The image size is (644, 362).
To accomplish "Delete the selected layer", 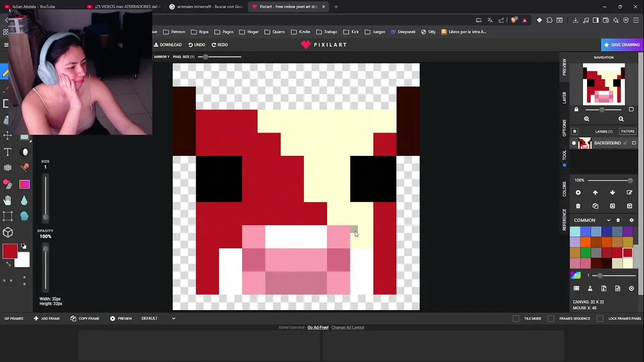I will click(578, 206).
